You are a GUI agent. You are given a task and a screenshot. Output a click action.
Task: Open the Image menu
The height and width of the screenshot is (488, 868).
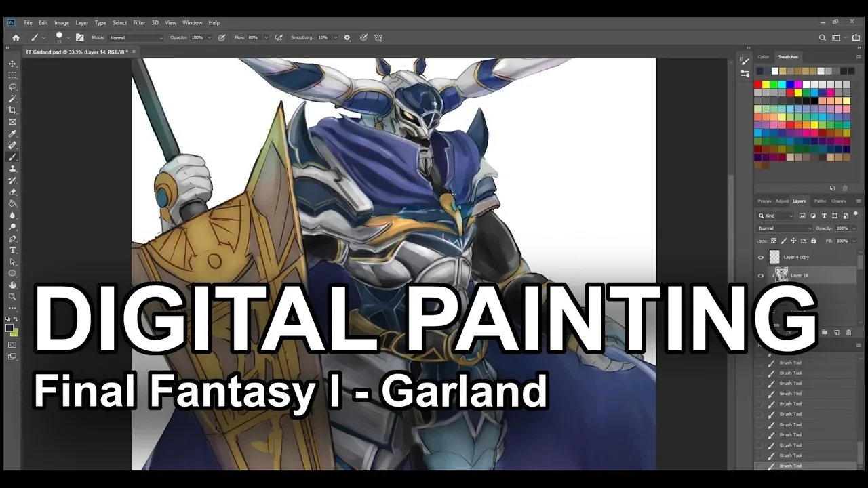[x=62, y=23]
